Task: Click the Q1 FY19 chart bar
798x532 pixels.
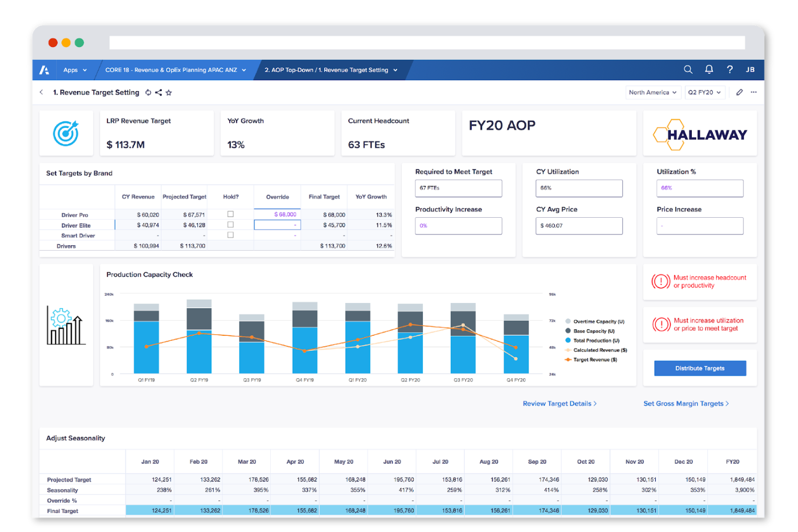Action: (146, 338)
